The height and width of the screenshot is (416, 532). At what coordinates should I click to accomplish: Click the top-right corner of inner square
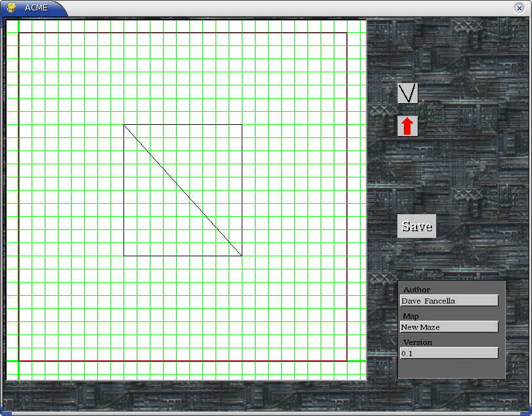242,125
